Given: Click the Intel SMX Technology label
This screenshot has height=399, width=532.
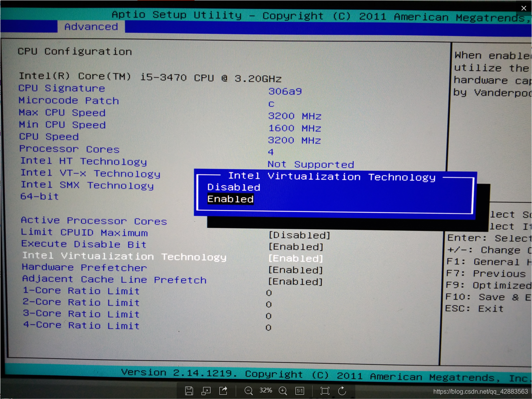Looking at the screenshot, I should click(87, 186).
